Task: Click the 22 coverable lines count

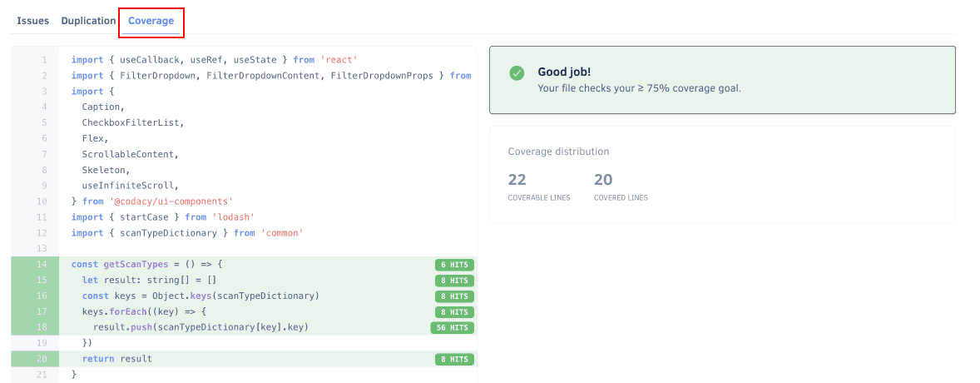Action: (x=517, y=180)
